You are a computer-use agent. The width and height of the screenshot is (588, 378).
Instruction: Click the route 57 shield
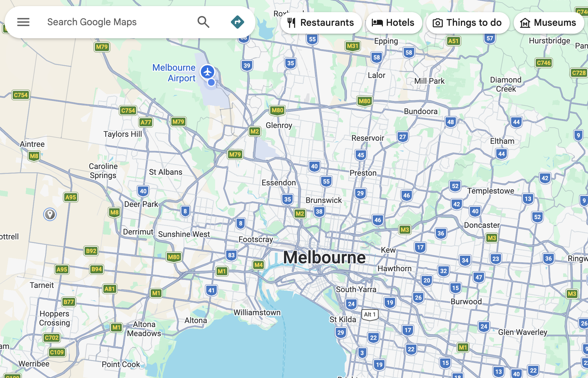coord(490,38)
